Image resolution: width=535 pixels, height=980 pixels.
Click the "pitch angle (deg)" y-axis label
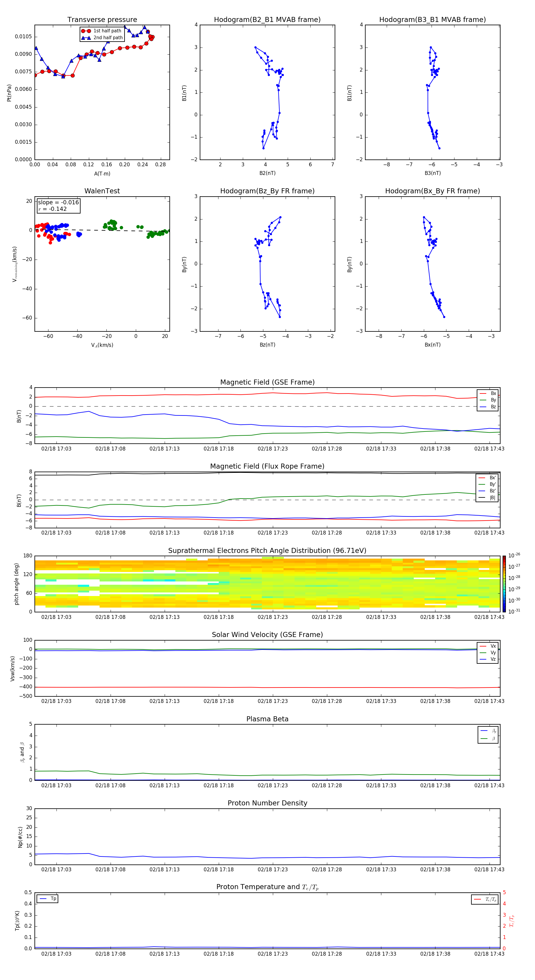[x=16, y=584]
